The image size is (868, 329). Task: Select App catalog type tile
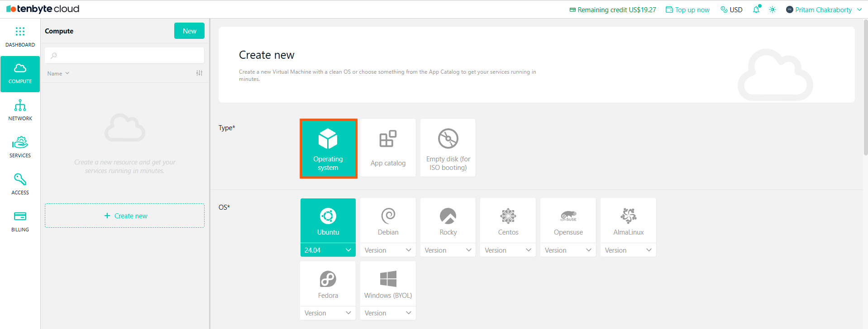click(x=388, y=148)
